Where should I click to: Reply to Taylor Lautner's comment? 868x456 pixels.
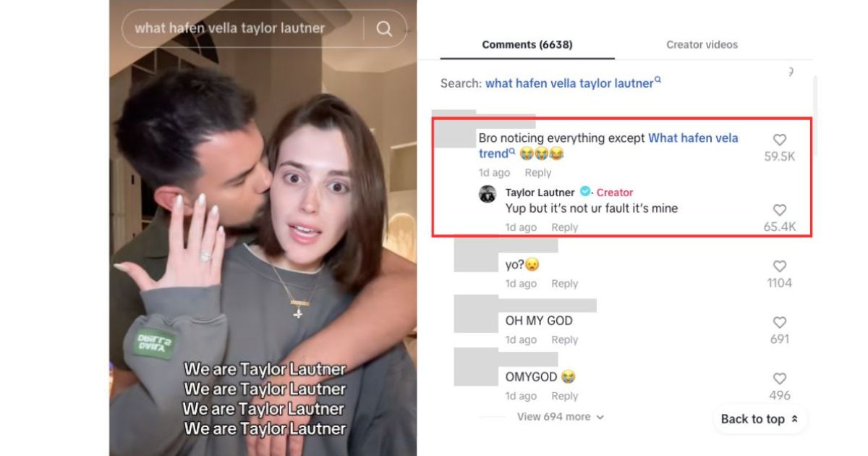click(564, 227)
